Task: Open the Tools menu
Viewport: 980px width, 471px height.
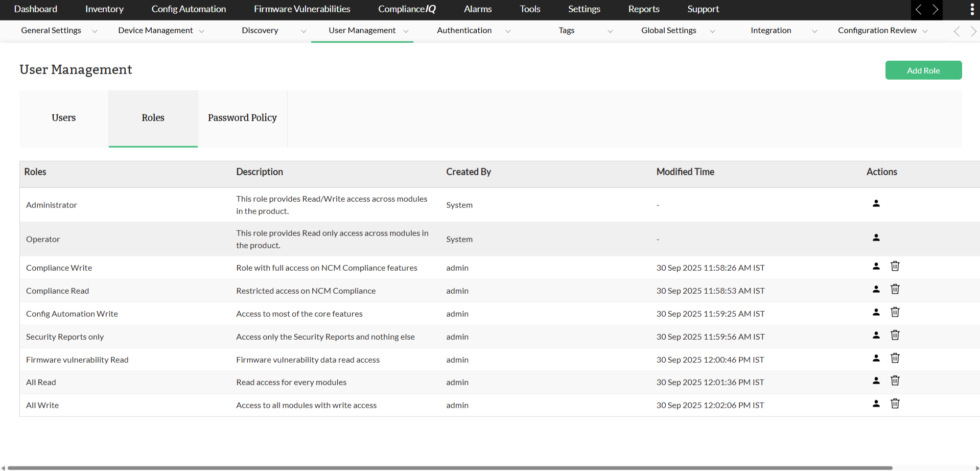Action: (530, 9)
